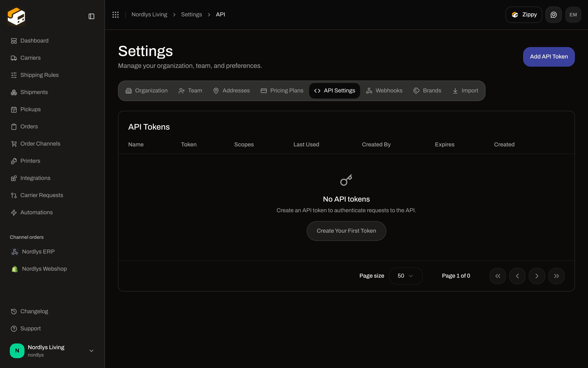Click the Carriers truck icon
Screen dimensions: 588x368
pyautogui.click(x=14, y=58)
